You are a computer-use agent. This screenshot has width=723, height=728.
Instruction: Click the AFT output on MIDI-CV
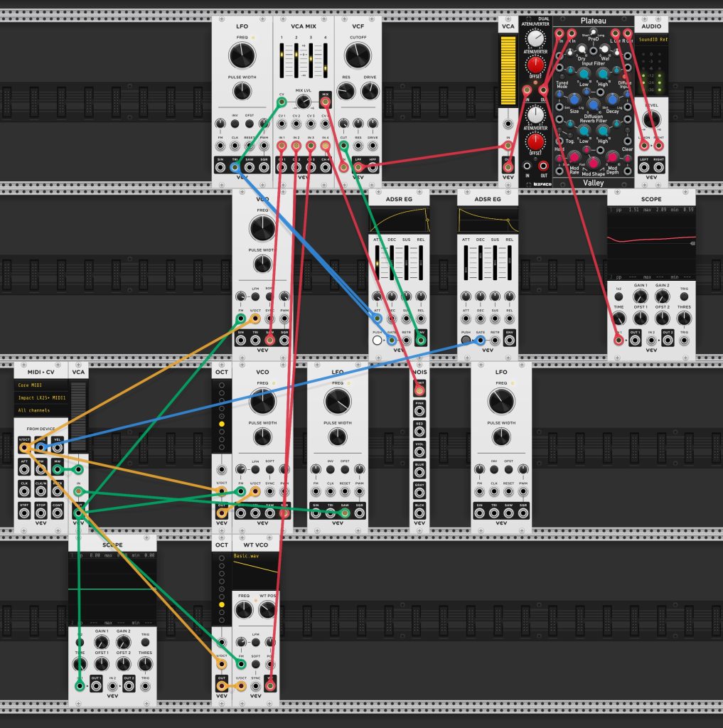24,469
